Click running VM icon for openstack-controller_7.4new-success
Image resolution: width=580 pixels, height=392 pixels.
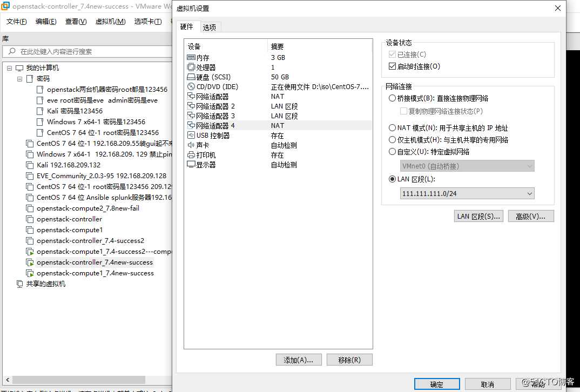(x=30, y=262)
